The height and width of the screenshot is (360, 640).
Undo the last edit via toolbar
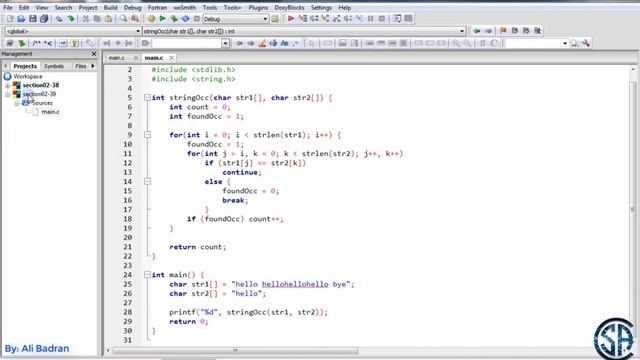coord(59,19)
